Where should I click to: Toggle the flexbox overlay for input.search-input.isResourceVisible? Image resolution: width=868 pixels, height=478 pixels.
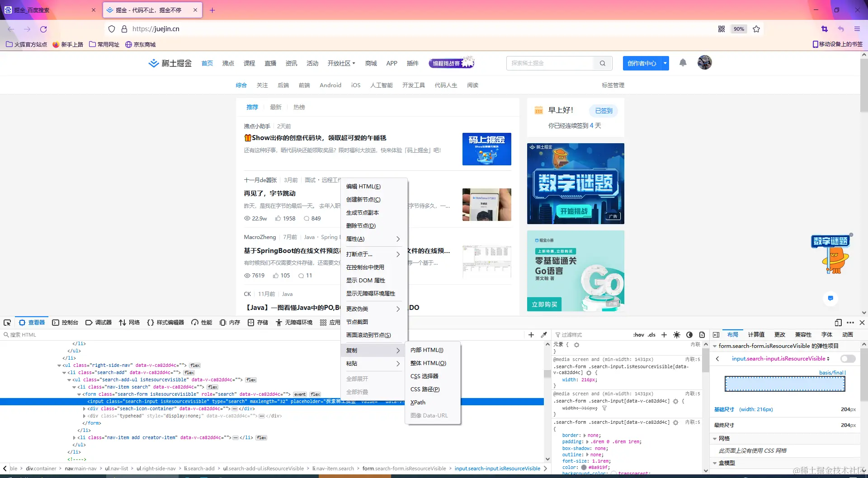pos(848,359)
